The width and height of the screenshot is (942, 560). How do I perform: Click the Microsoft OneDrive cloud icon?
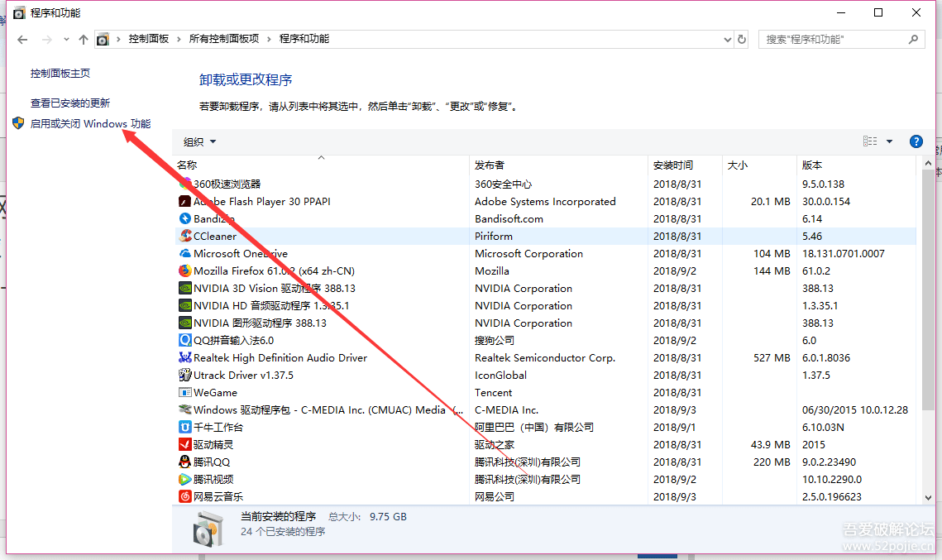[x=185, y=253]
